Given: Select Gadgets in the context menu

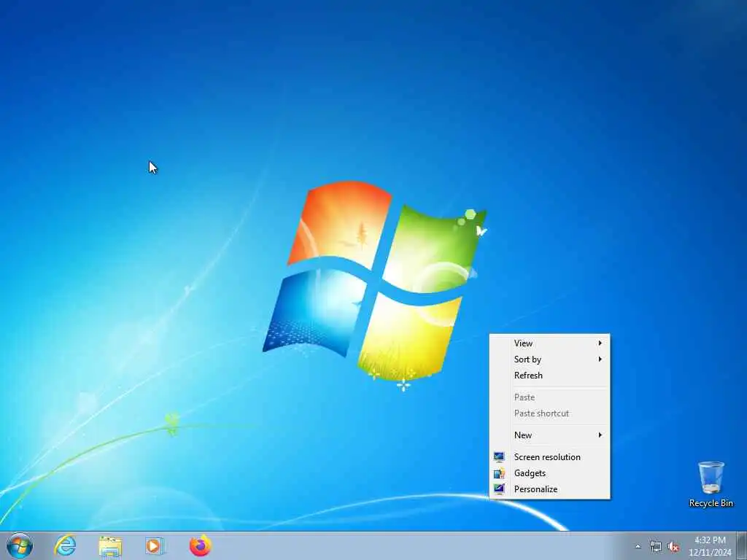Looking at the screenshot, I should click(550, 473).
